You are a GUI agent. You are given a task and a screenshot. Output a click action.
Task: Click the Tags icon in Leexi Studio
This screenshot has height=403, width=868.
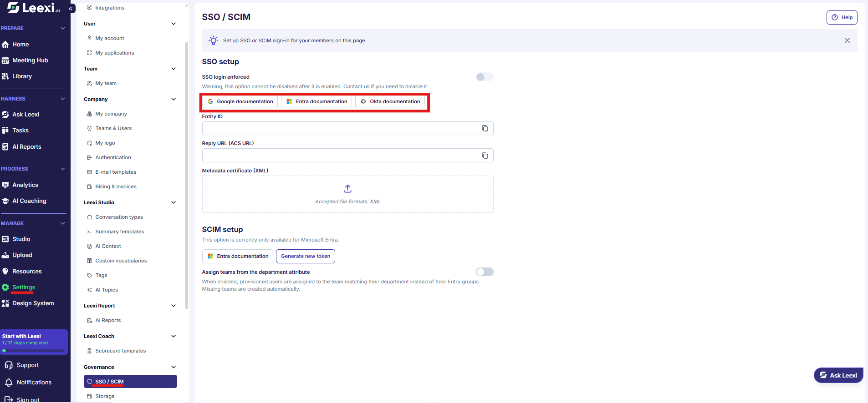click(89, 276)
